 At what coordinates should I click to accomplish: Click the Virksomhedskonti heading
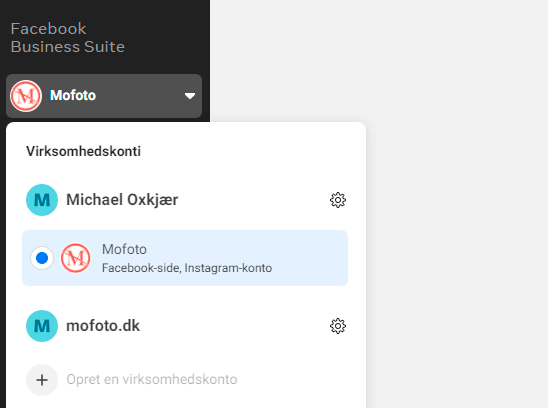coord(84,151)
